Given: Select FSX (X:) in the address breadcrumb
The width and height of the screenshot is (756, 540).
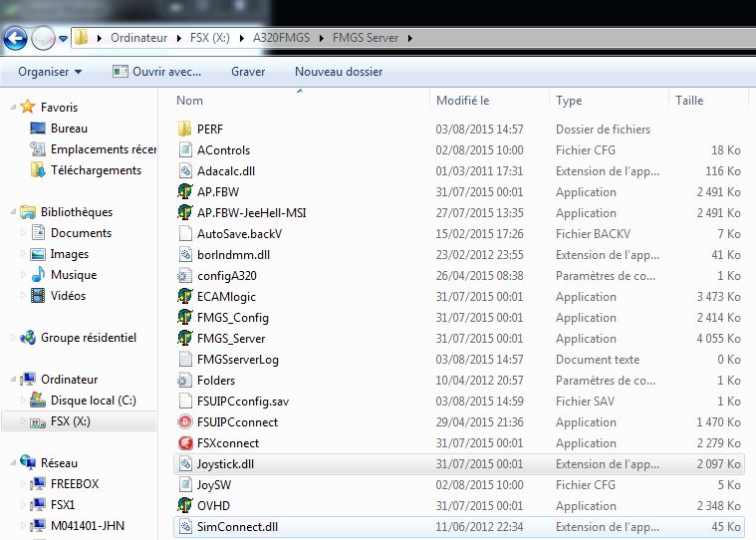Looking at the screenshot, I should 210,38.
